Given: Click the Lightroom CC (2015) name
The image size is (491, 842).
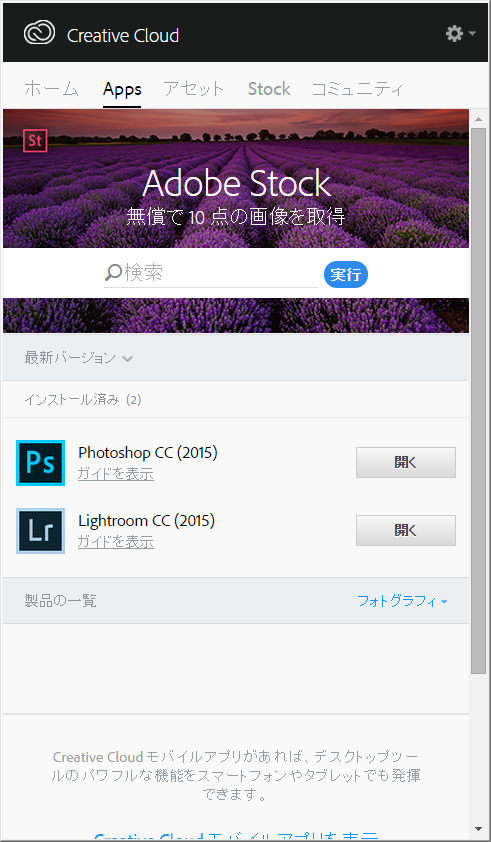Looking at the screenshot, I should tap(147, 521).
